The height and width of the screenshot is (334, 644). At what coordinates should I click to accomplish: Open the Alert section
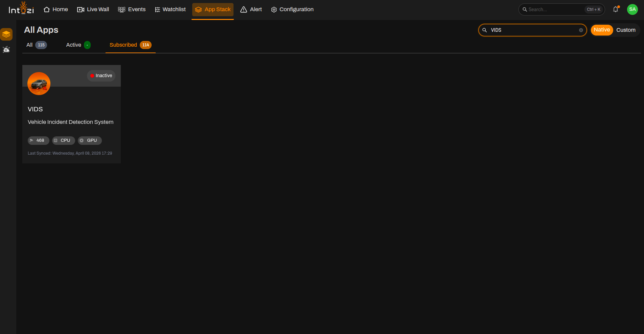251,9
